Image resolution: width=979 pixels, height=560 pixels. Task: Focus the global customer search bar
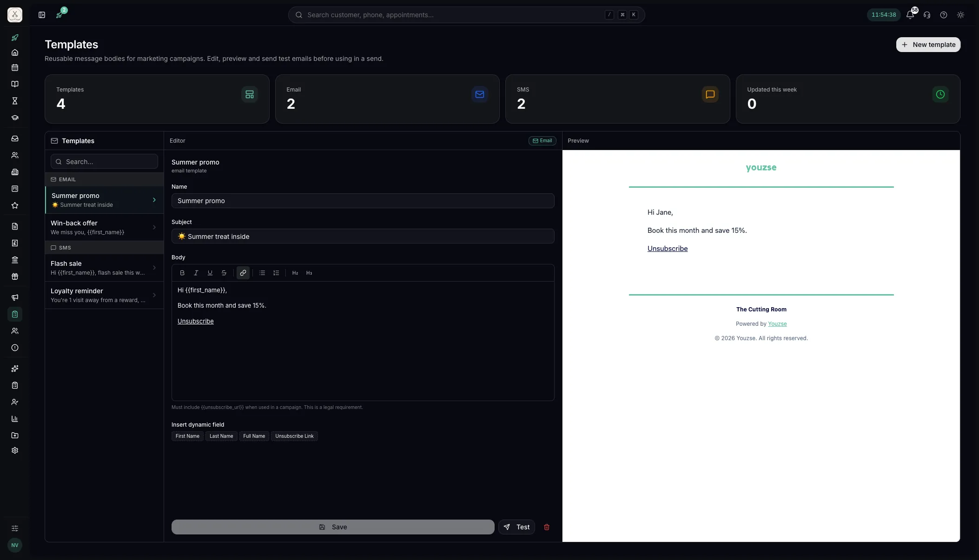click(x=466, y=15)
